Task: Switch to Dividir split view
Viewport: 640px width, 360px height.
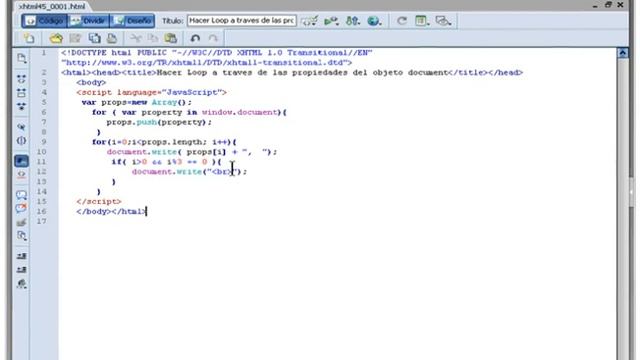Action: pyautogui.click(x=89, y=21)
